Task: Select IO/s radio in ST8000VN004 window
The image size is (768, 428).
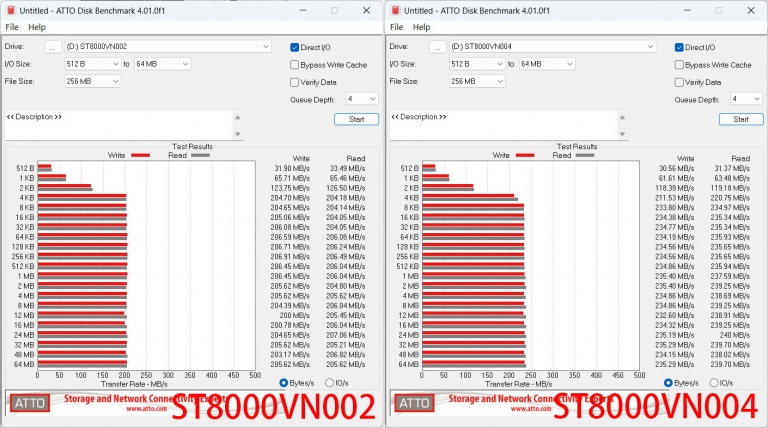Action: coord(714,383)
